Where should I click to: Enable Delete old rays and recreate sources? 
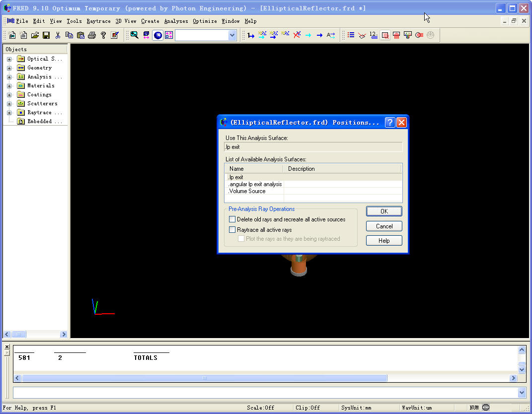click(x=232, y=219)
